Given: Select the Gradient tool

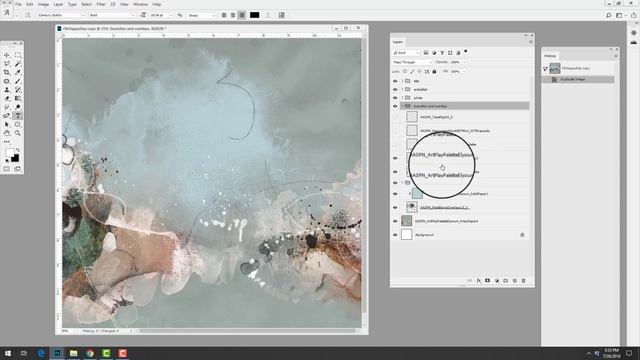Looking at the screenshot, I should [18, 98].
